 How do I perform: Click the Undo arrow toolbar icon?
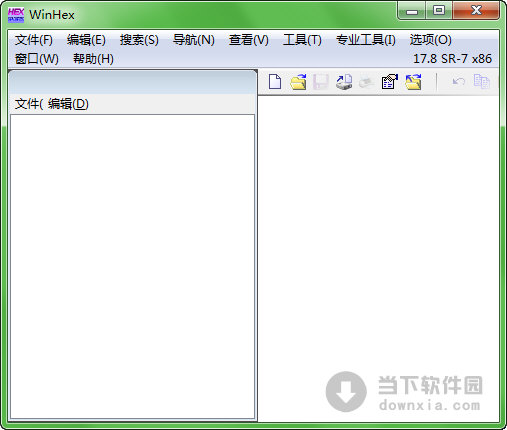tap(459, 81)
